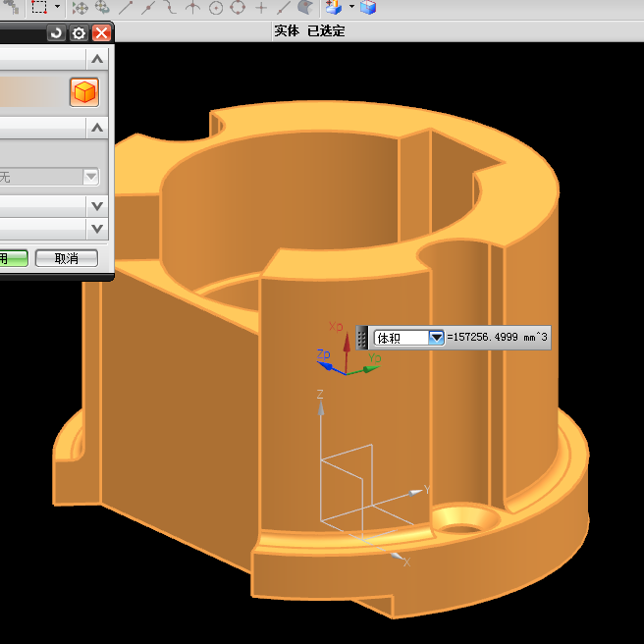Open dialog settings gear icon
644x644 pixels.
79,33
